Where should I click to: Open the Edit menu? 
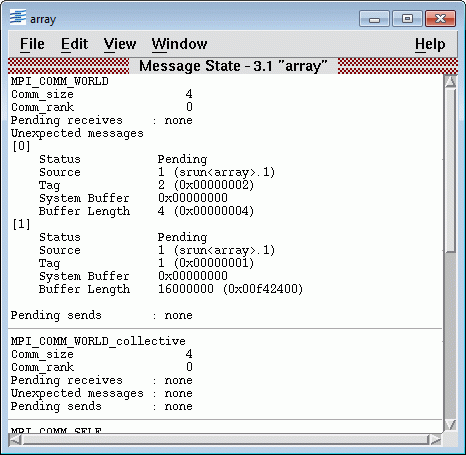coord(75,44)
